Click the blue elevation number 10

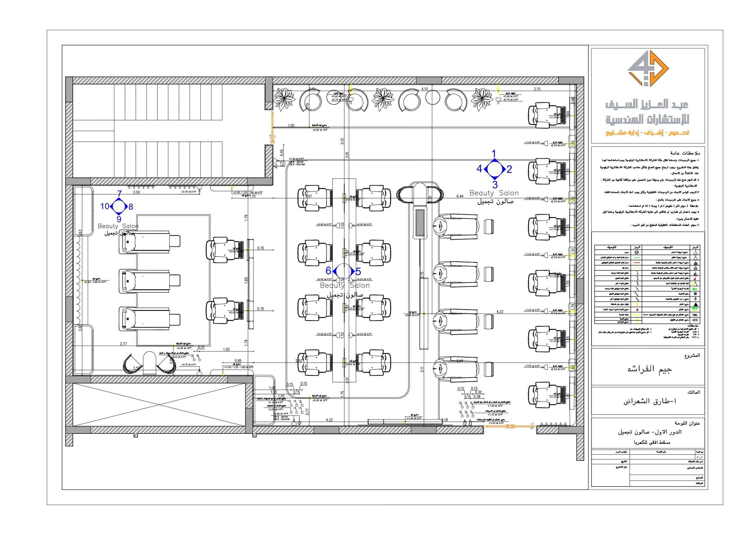point(105,206)
